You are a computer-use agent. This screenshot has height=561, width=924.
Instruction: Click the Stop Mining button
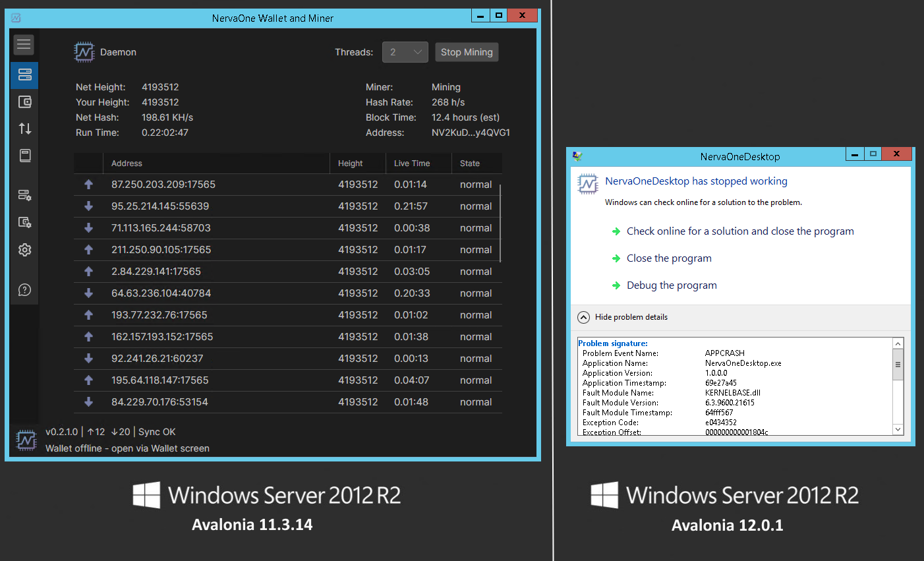point(467,52)
